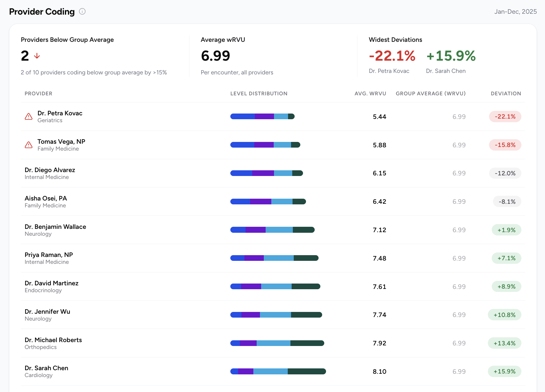
Task: Sort by the Deviation column header
Action: point(506,94)
